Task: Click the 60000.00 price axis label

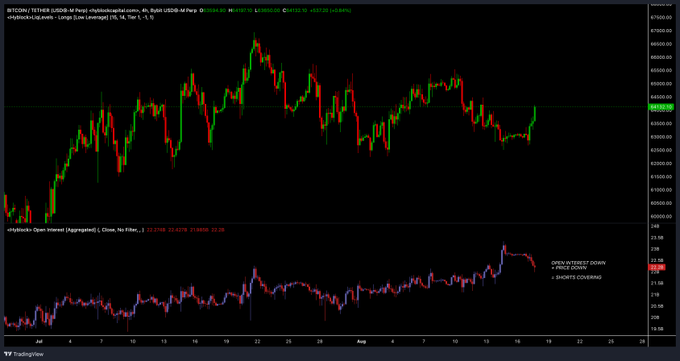Action: click(x=660, y=217)
